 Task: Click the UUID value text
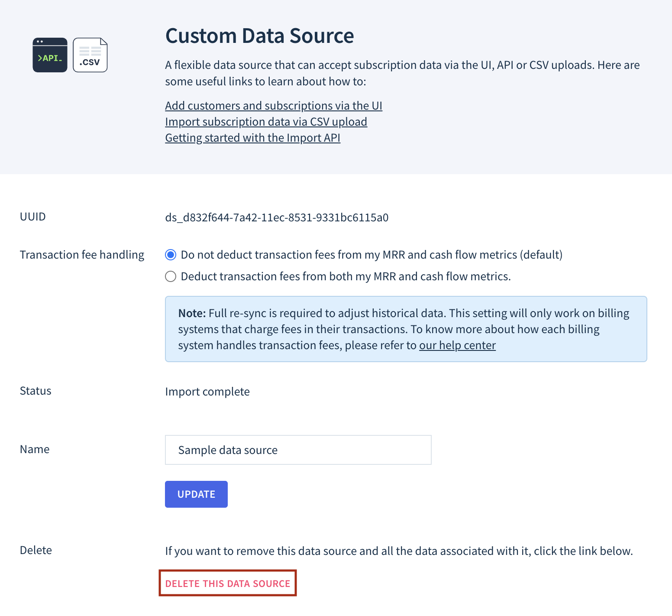[x=277, y=217]
